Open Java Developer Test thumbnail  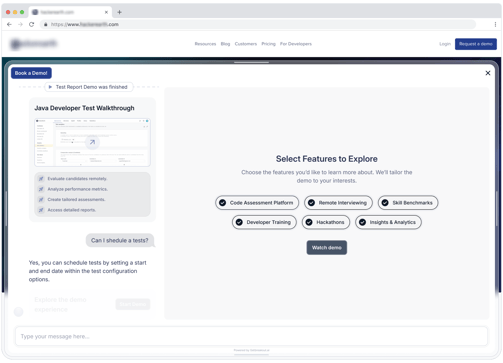click(x=92, y=142)
